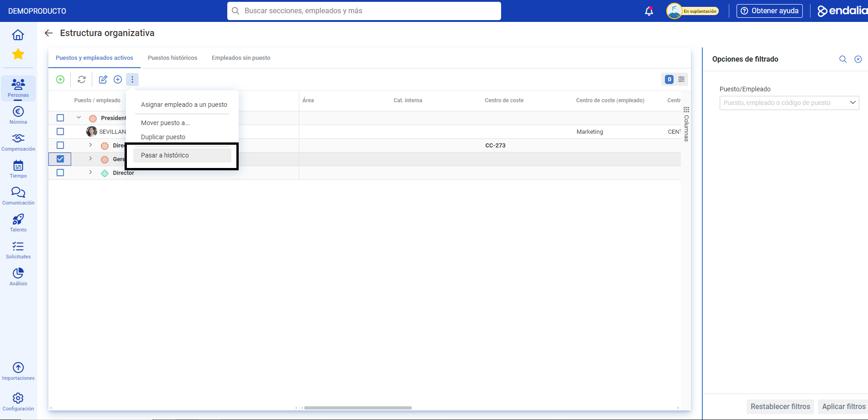
Task: Choose Pasar a histórico option
Action: click(183, 155)
